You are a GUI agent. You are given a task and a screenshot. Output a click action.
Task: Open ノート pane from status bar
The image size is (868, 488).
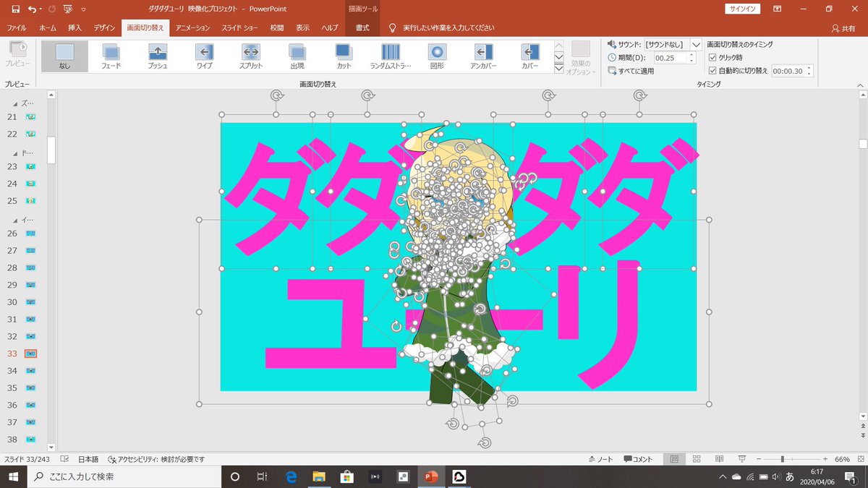[x=602, y=459]
